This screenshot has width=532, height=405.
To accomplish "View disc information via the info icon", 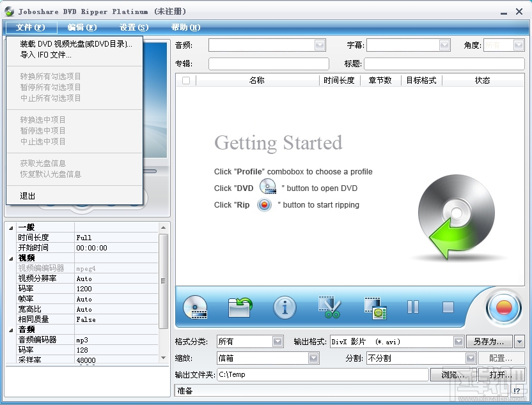I will [x=285, y=307].
